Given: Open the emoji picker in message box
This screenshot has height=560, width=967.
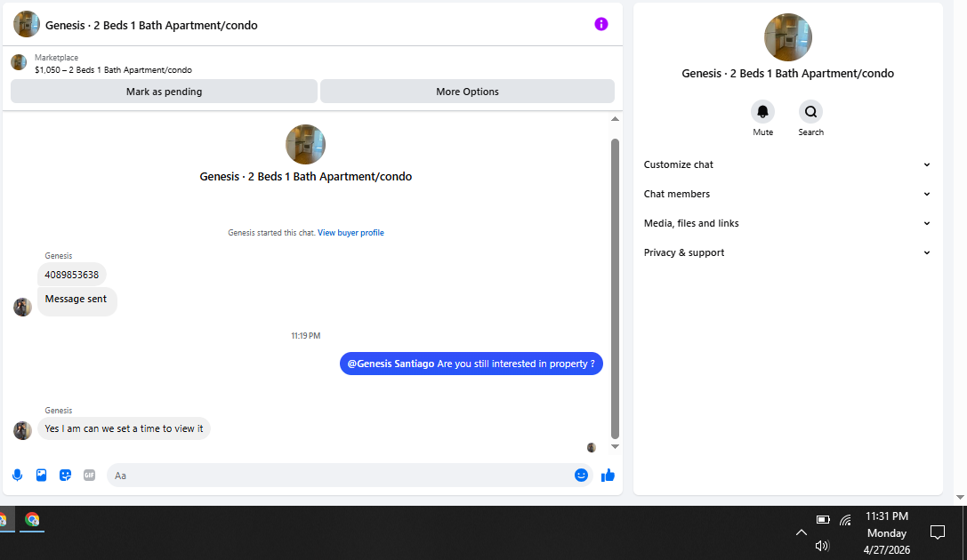Looking at the screenshot, I should [581, 475].
